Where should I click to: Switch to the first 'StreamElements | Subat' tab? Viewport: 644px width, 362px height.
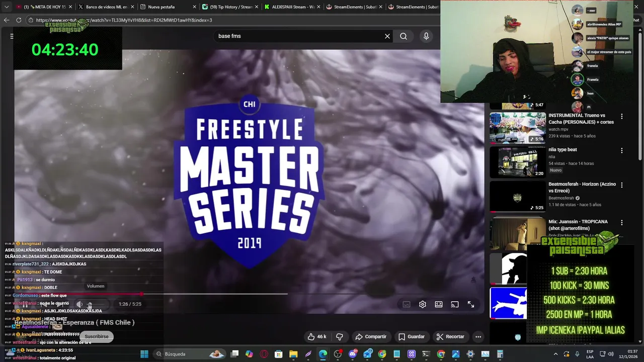(x=355, y=7)
